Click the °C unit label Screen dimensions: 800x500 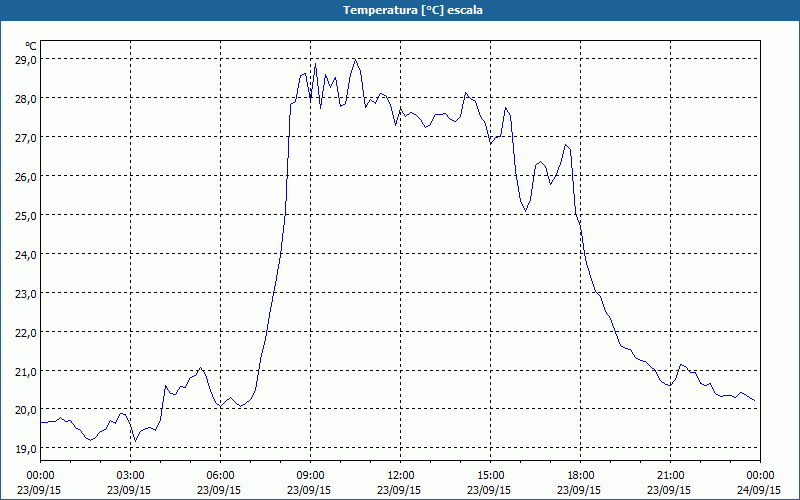(x=31, y=46)
